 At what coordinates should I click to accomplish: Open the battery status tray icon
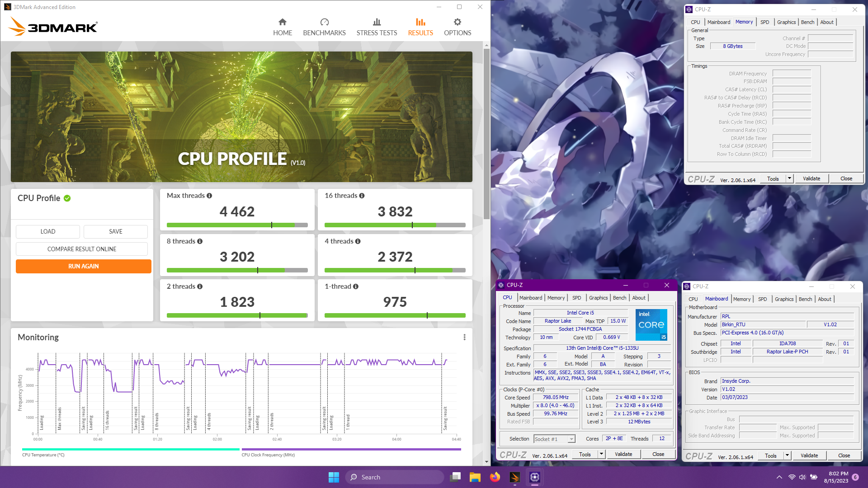814,477
